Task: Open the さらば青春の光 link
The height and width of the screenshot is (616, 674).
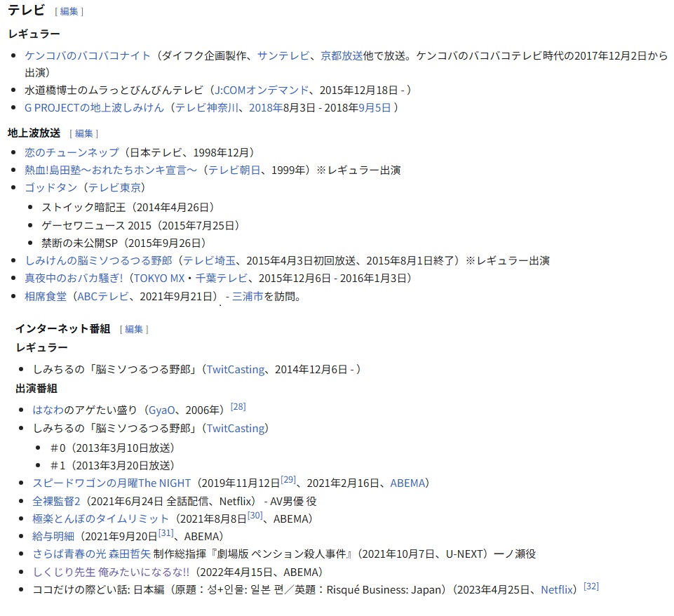Action: coord(69,554)
